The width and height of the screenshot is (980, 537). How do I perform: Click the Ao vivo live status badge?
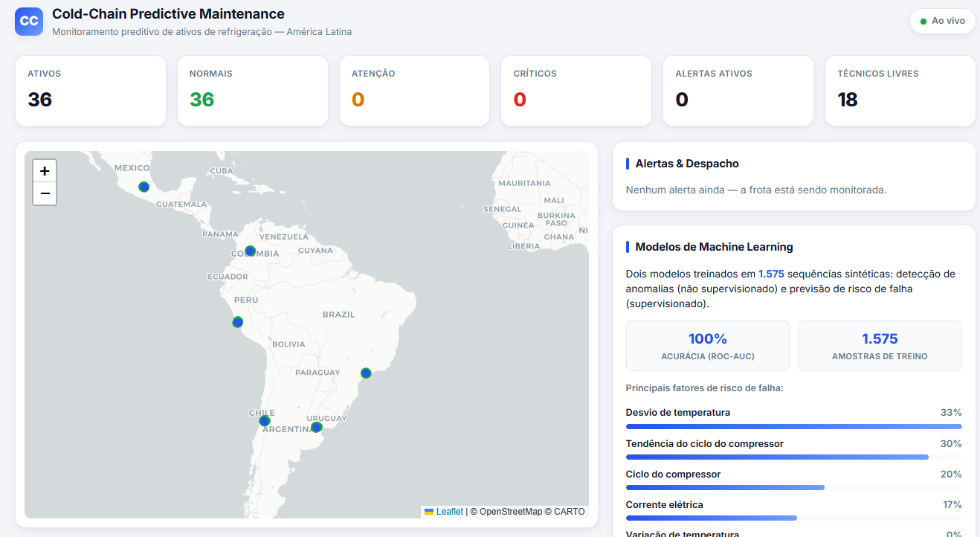pos(942,21)
